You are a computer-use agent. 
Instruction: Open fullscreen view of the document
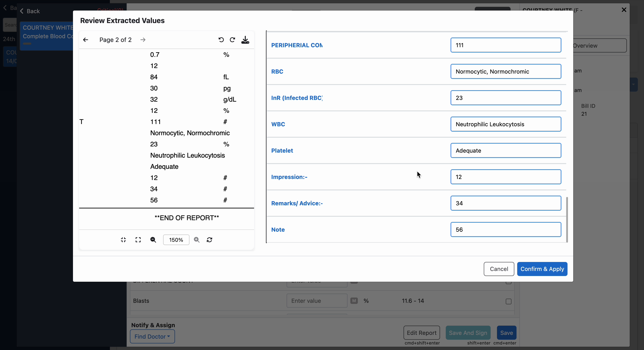[138, 240]
